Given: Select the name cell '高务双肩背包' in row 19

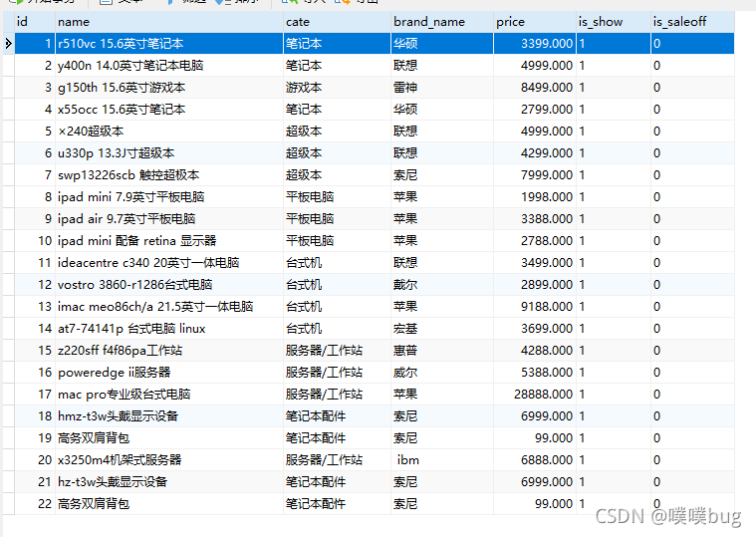Looking at the screenshot, I should pyautogui.click(x=168, y=438).
